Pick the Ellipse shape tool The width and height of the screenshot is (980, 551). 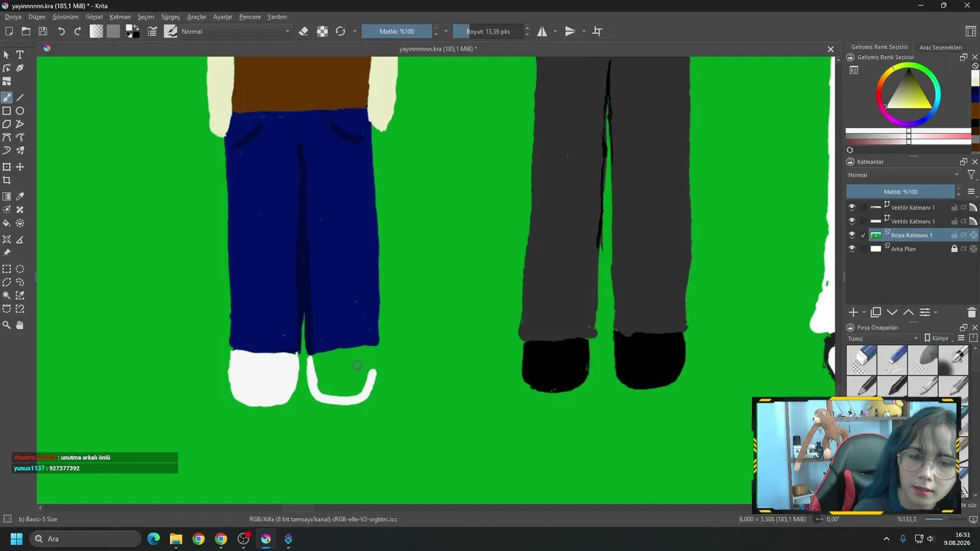(x=20, y=111)
